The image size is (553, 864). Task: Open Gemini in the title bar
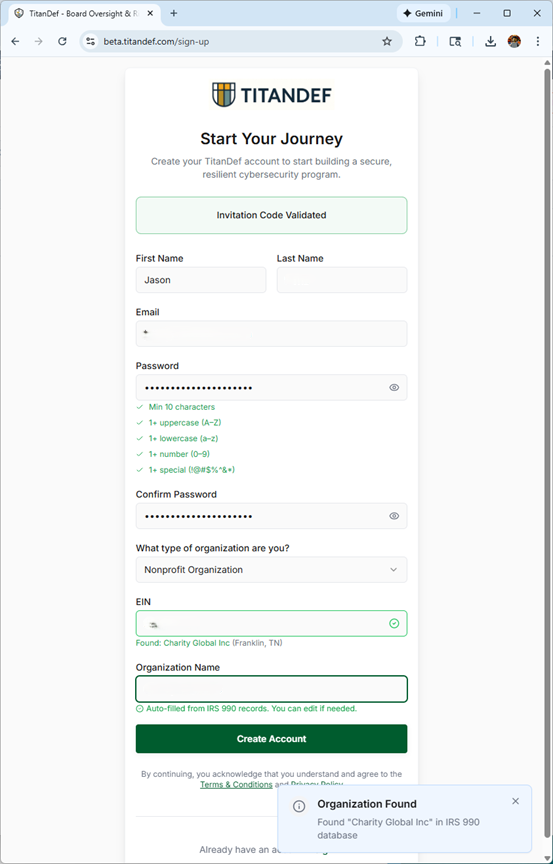click(423, 13)
